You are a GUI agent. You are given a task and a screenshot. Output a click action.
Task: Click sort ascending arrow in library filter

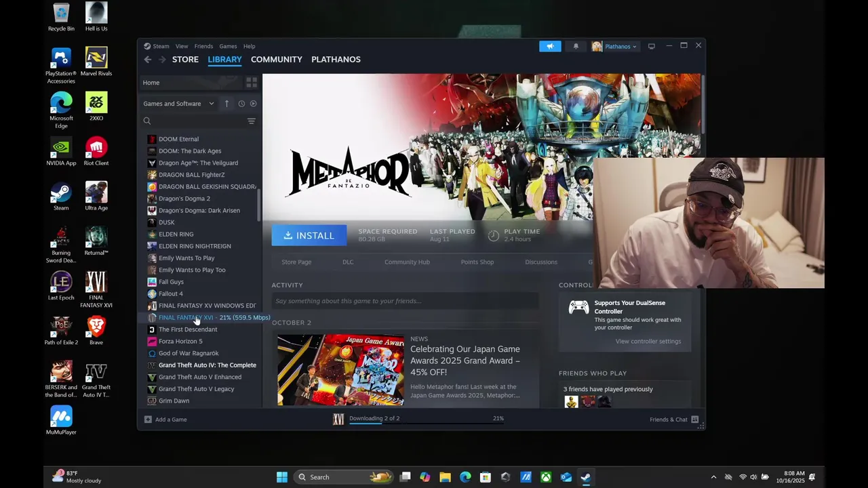coord(226,104)
